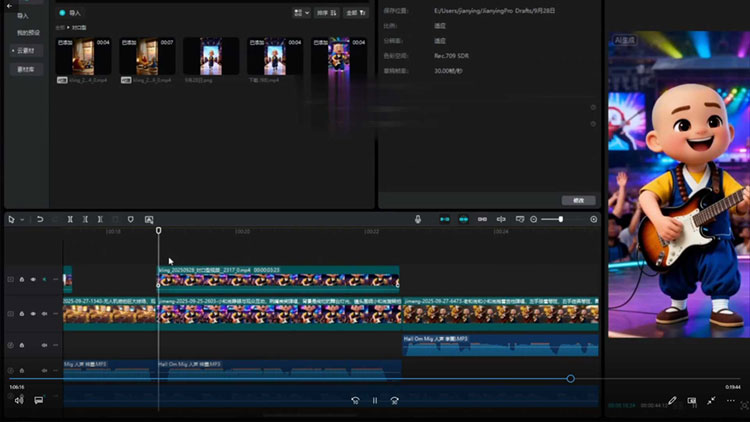Click the zoom-out magnifier on timeline
750x422 pixels.
click(534, 219)
